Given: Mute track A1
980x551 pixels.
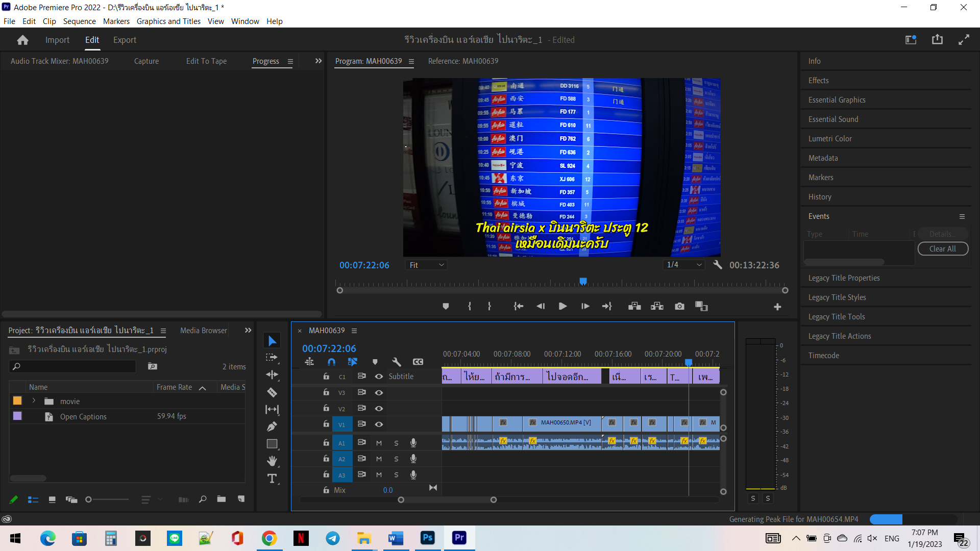Looking at the screenshot, I should point(379,443).
